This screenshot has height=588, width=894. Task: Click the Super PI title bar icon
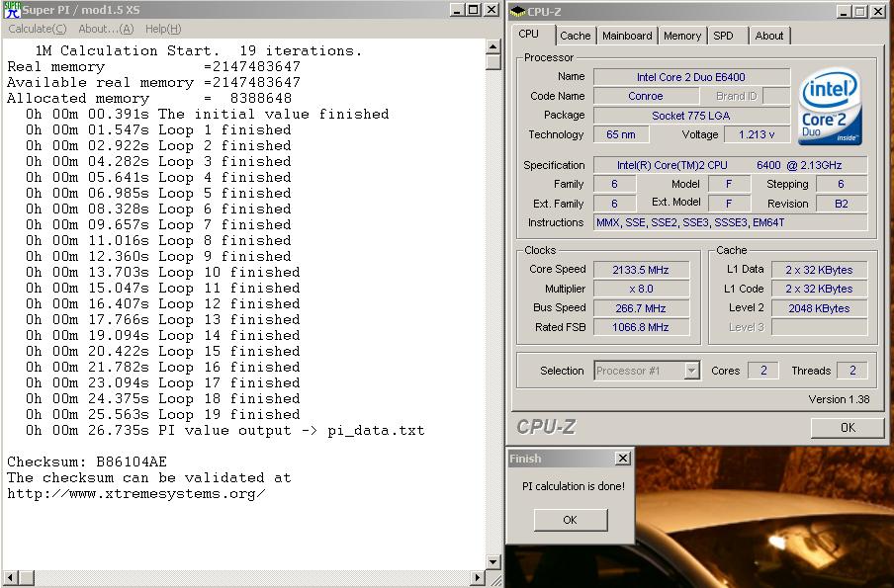[12, 10]
